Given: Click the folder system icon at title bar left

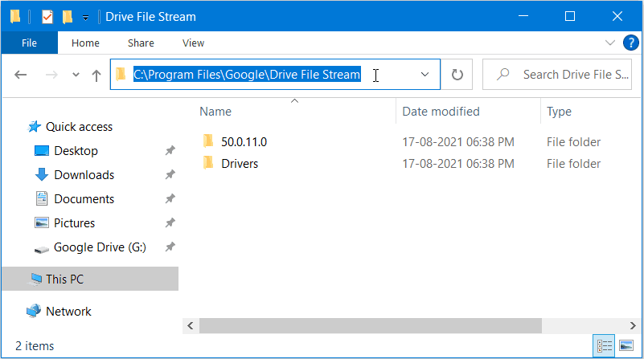Looking at the screenshot, I should tap(15, 16).
